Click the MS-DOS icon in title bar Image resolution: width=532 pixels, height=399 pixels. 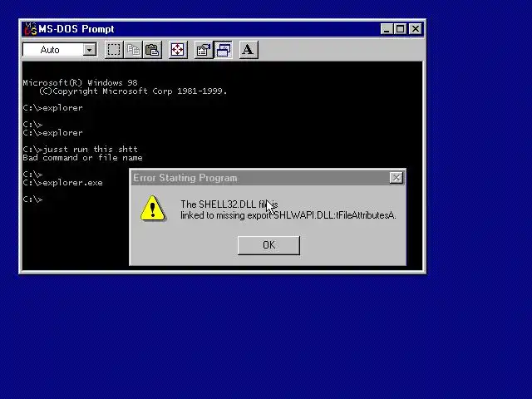pyautogui.click(x=31, y=29)
